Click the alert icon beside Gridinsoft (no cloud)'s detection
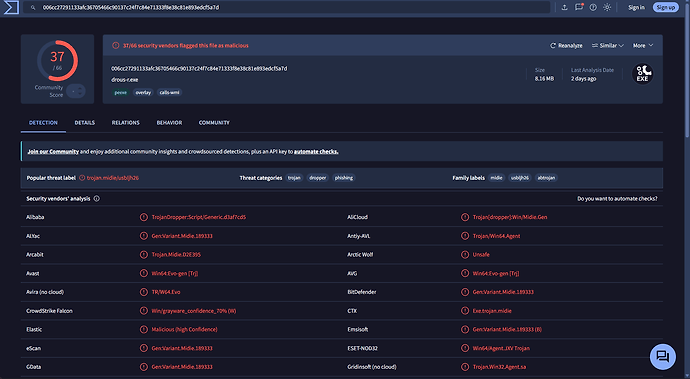Image resolution: width=690 pixels, height=379 pixels. [465, 367]
